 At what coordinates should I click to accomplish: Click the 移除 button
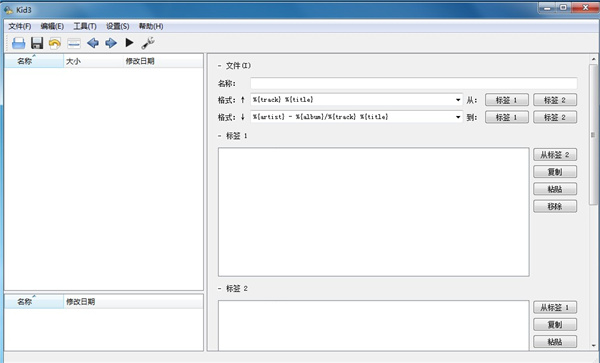[555, 206]
